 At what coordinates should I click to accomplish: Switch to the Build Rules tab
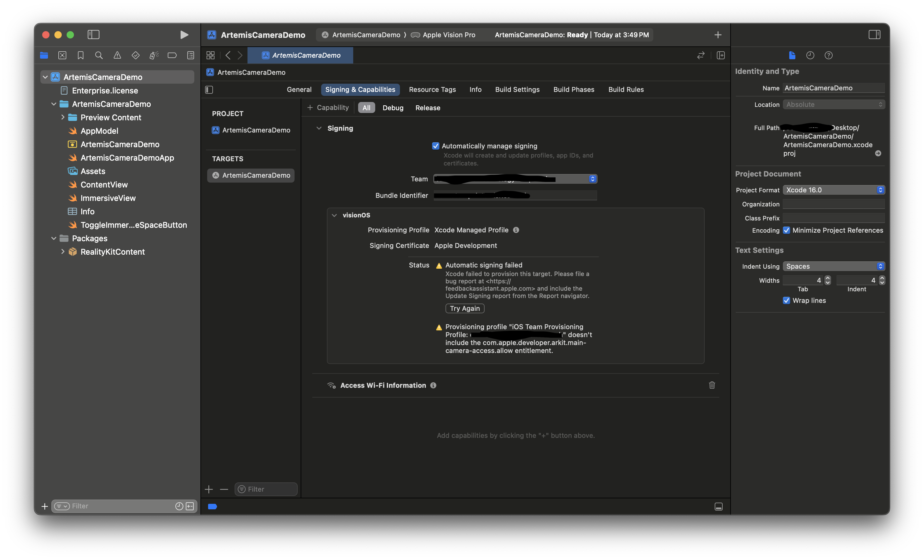point(626,89)
